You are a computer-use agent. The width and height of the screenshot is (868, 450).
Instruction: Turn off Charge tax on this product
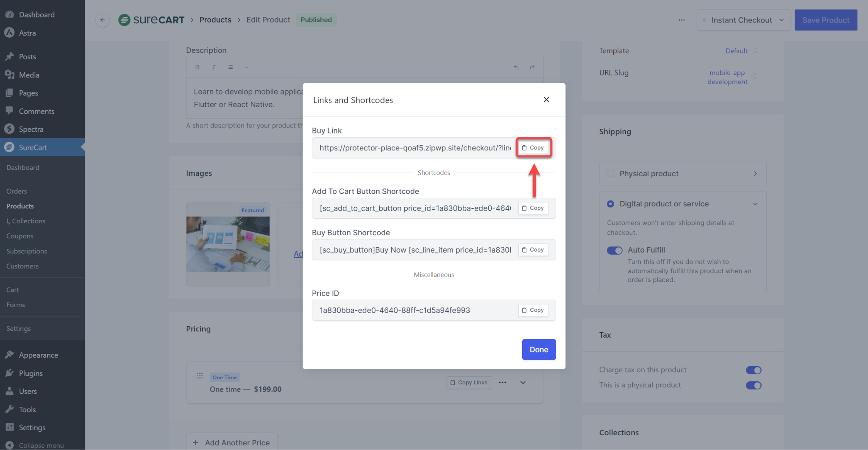click(753, 370)
